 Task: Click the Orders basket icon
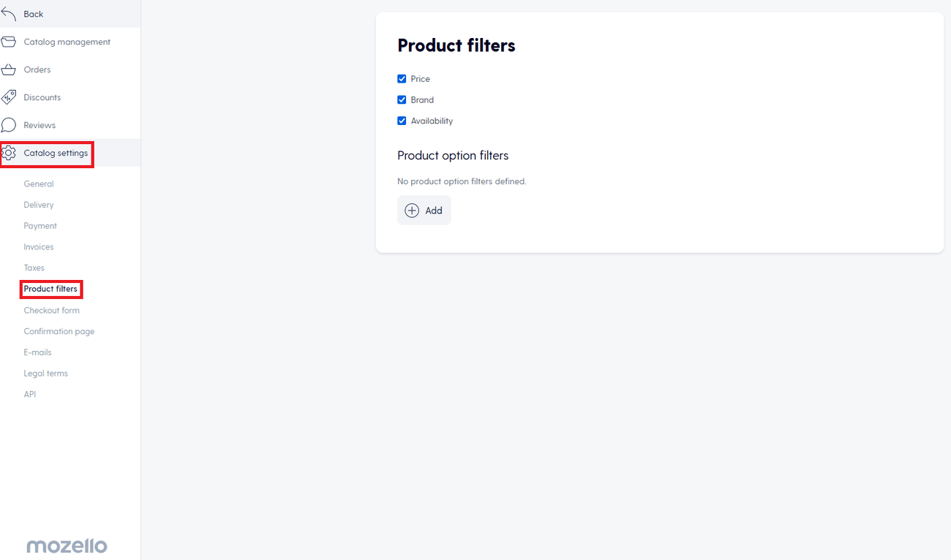tap(8, 69)
